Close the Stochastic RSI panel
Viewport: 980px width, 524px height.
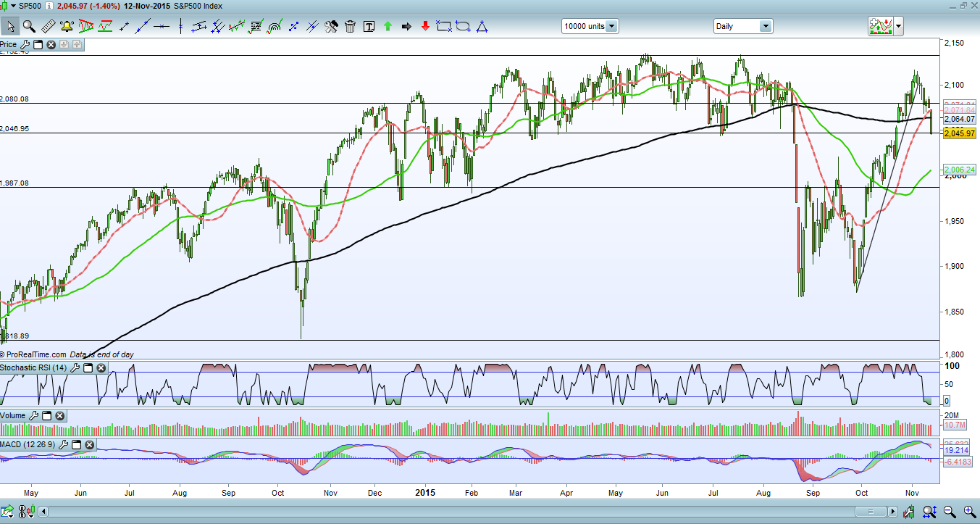point(101,368)
